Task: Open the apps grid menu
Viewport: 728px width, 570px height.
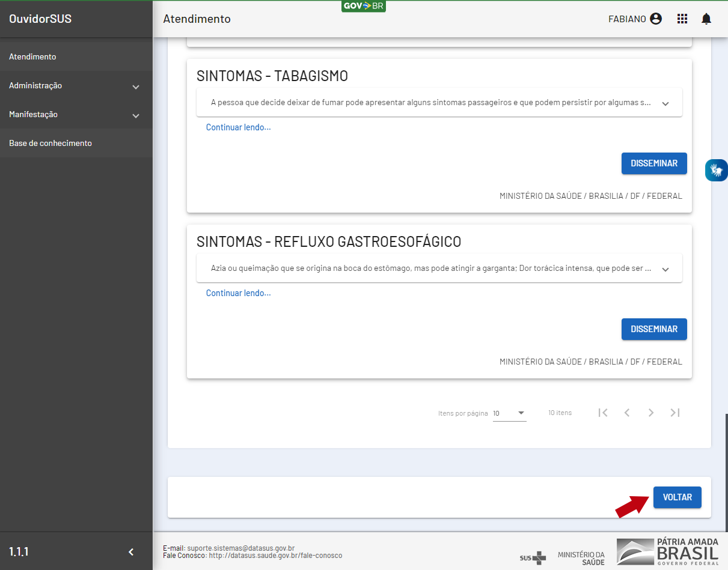Action: [x=682, y=19]
